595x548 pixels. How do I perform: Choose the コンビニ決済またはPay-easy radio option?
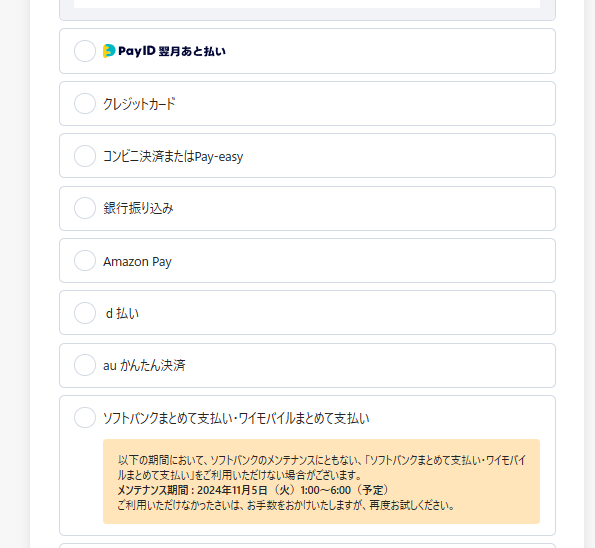pos(85,156)
